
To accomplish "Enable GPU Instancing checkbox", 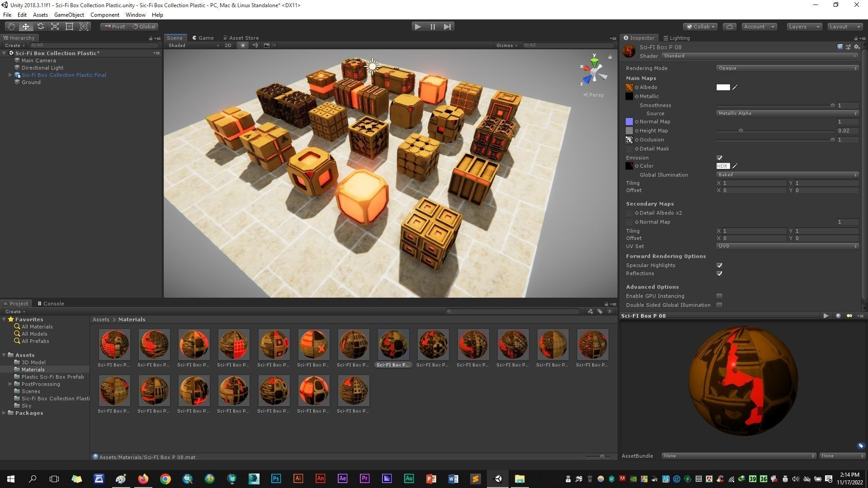I will 719,296.
